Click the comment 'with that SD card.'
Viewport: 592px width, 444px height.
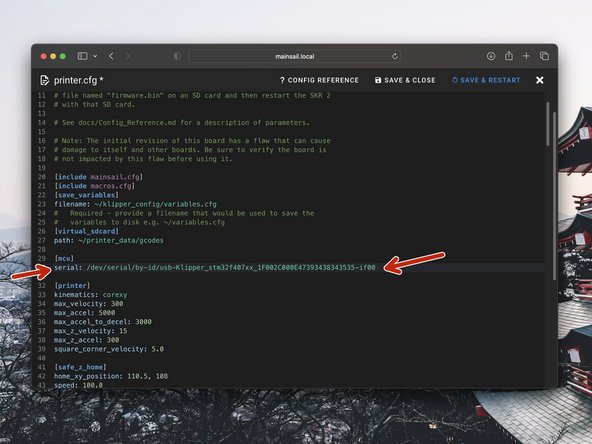(94, 104)
